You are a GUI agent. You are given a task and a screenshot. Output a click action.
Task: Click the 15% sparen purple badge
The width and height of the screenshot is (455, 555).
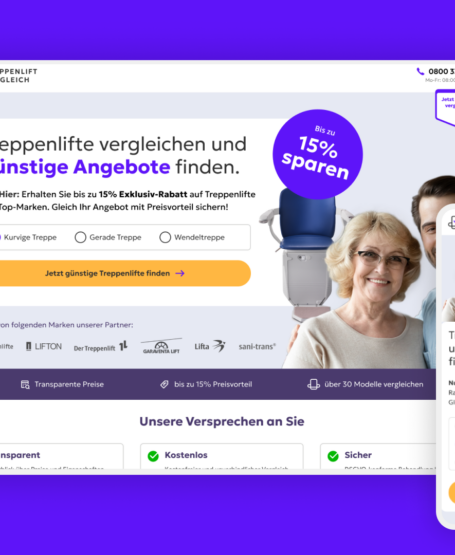[x=318, y=154]
